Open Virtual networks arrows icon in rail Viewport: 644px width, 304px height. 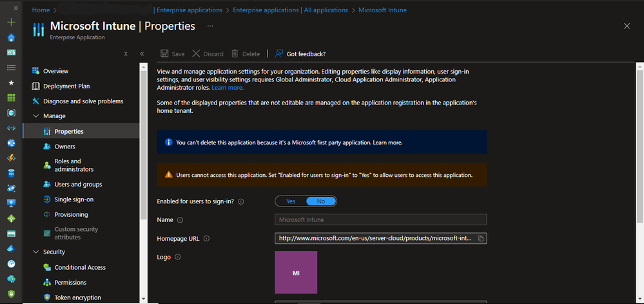(x=11, y=128)
